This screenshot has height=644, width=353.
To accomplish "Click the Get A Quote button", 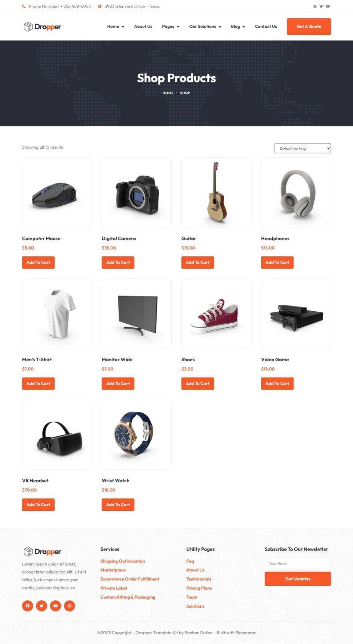I will pos(309,26).
